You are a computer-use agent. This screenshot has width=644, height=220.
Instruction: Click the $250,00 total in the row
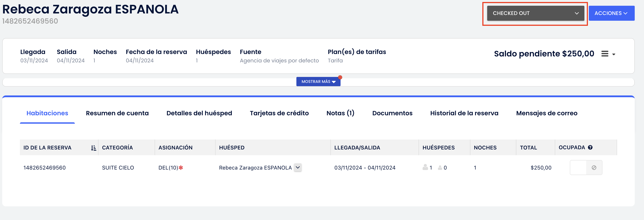coord(541,168)
